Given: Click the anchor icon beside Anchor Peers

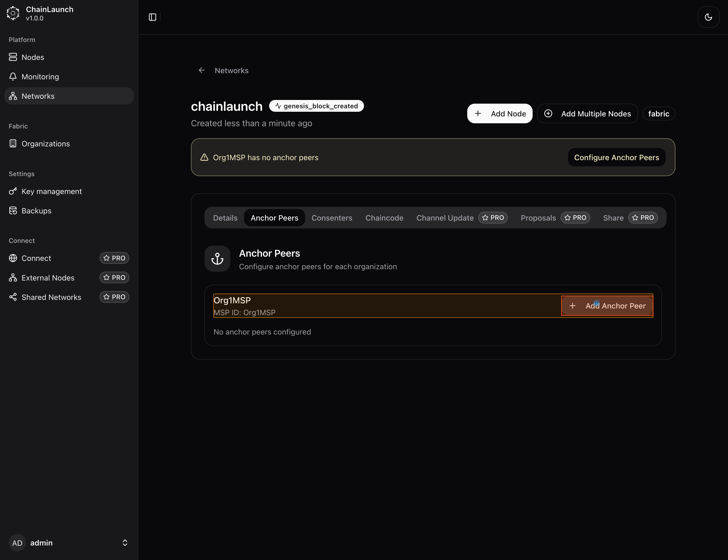Looking at the screenshot, I should [x=217, y=259].
